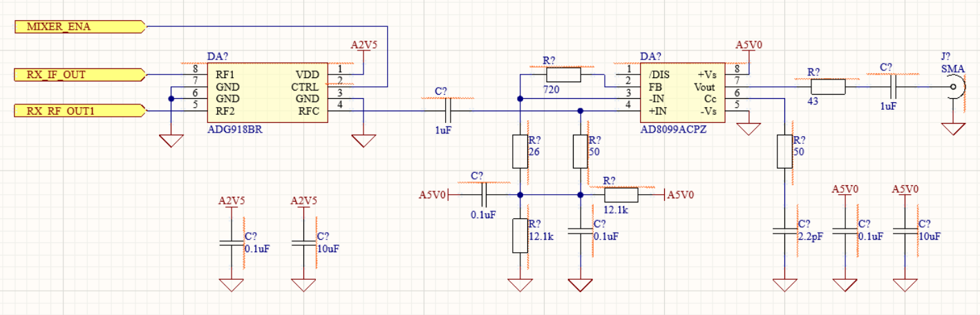Screen dimensions: 980x315
Task: Click the AD8099ACPZ part name text
Action: click(673, 129)
